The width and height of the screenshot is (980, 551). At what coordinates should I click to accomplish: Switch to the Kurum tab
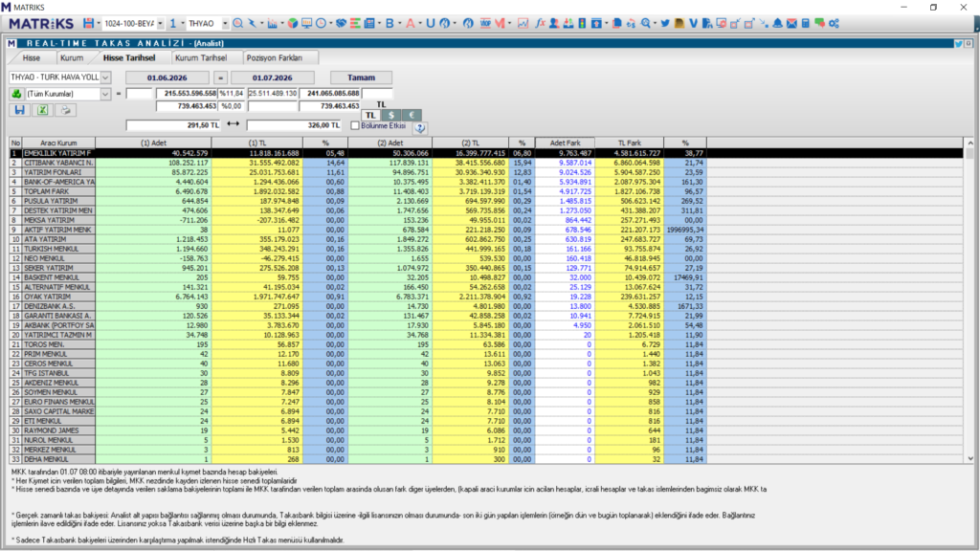pos(72,57)
